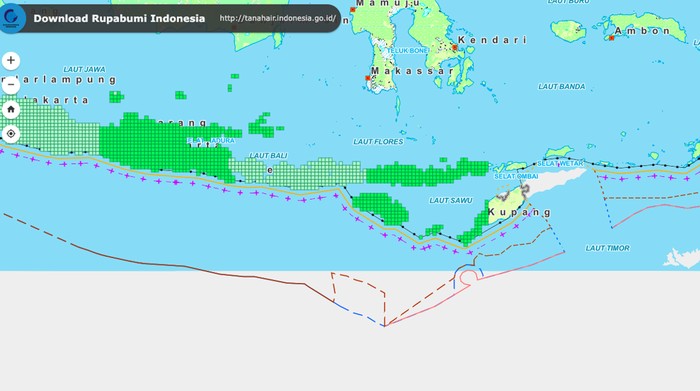Click the Ambon city label

click(x=642, y=31)
